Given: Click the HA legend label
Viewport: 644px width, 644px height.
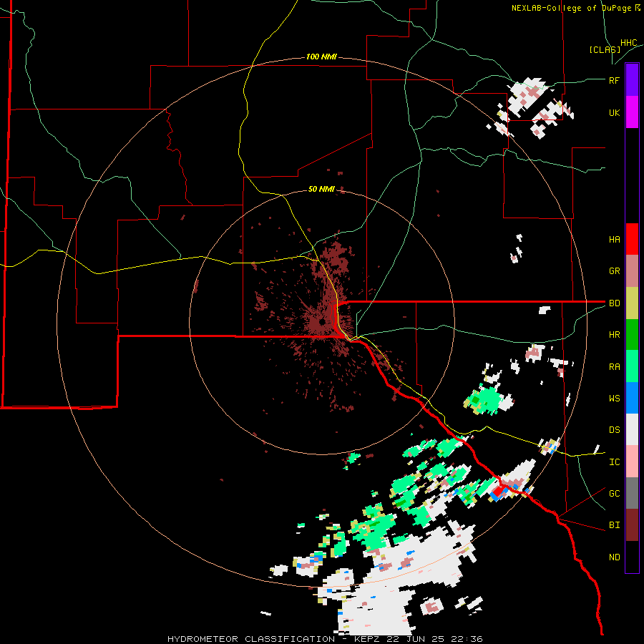Looking at the screenshot, I should (614, 240).
